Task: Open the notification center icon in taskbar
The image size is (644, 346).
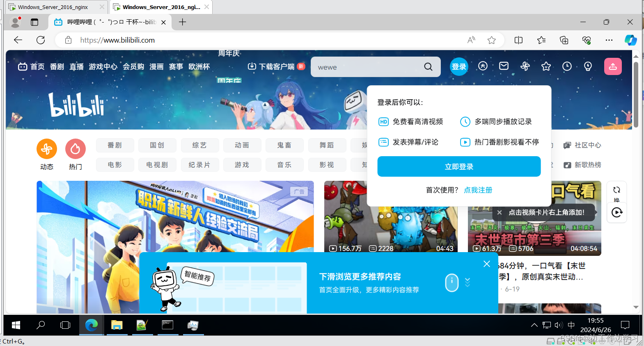Action: [625, 325]
